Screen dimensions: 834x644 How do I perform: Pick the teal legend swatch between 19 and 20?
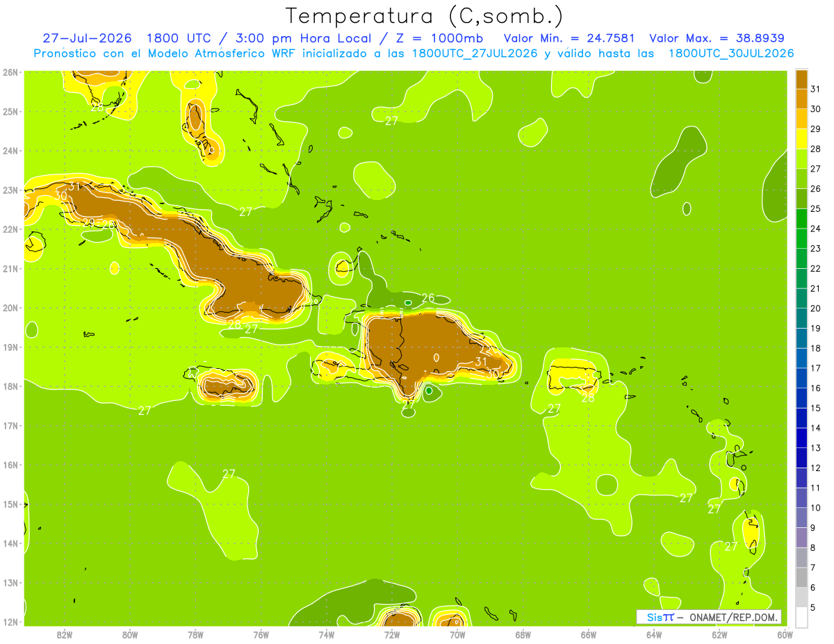(802, 318)
